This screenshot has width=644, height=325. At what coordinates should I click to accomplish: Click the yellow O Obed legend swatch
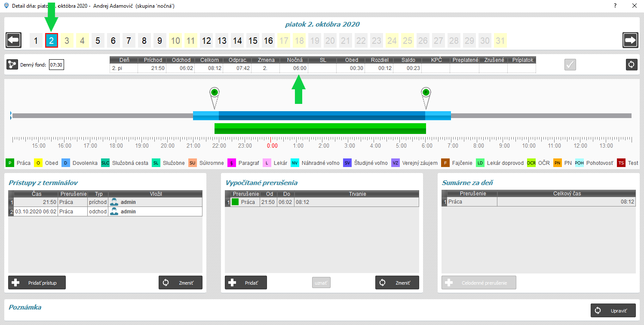click(x=39, y=163)
